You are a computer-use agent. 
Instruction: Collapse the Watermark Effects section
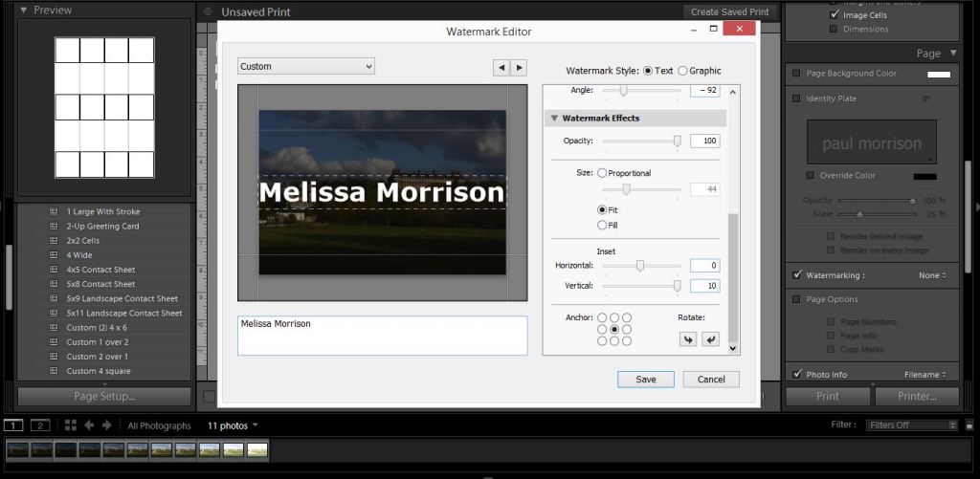(553, 119)
